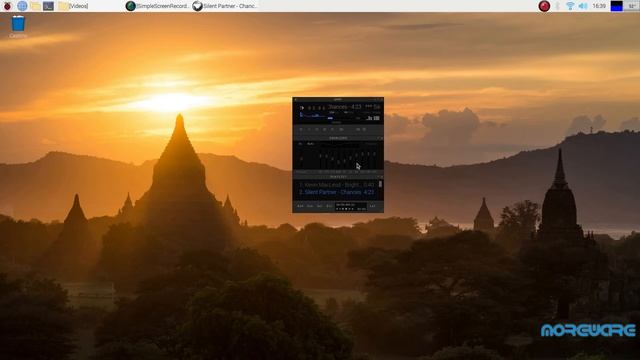Click the song seek bar
This screenshot has width=640, height=360.
tap(339, 123)
